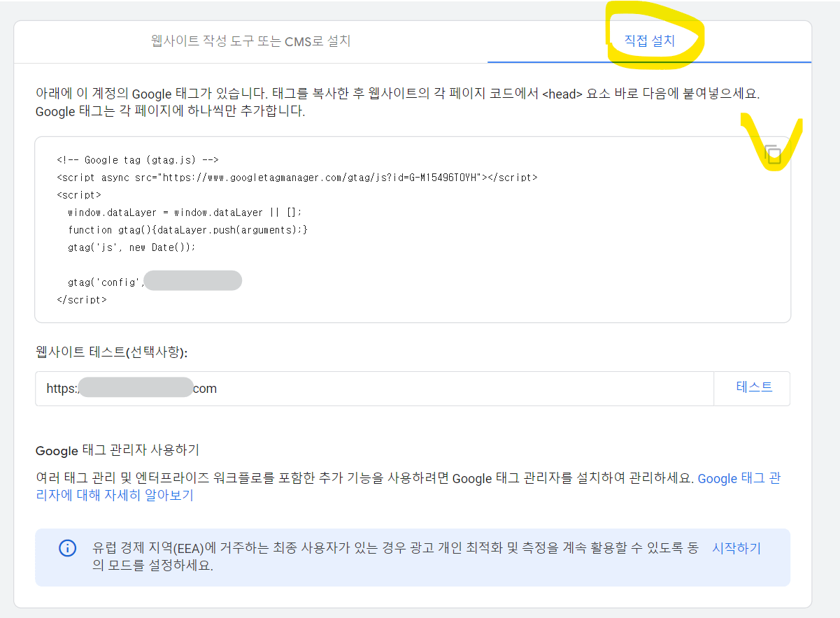The image size is (840, 618).
Task: Click the '테스트' button
Action: (754, 387)
